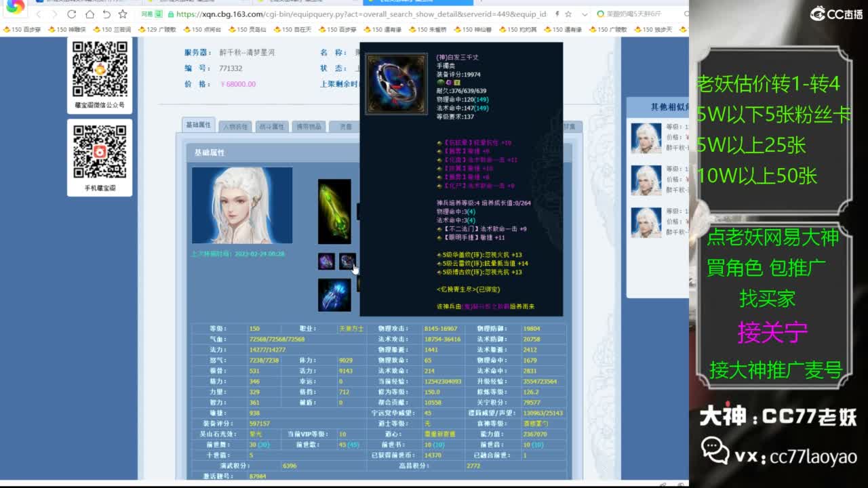868x488 pixels.
Task: Switch to the 战斗属性 tab
Action: pyautogui.click(x=271, y=126)
